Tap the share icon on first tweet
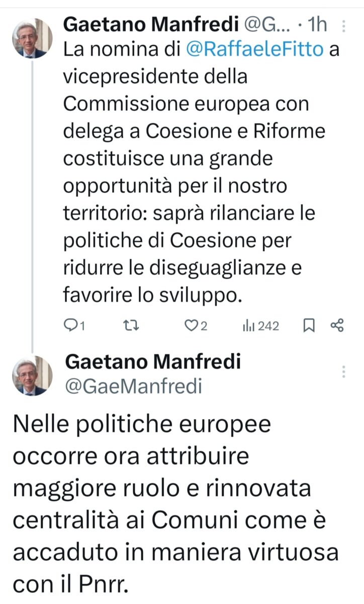The width and height of the screenshot is (364, 604). click(337, 326)
